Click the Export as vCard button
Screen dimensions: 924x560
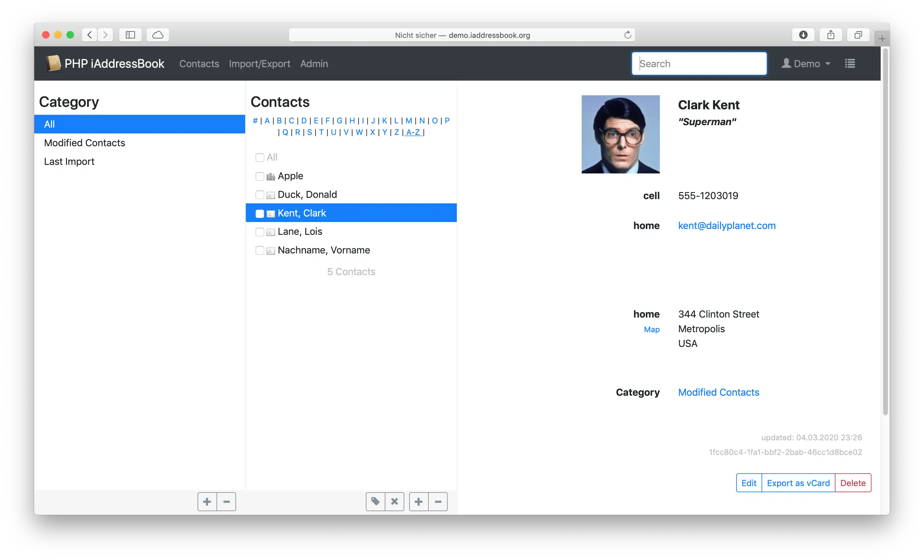click(798, 483)
